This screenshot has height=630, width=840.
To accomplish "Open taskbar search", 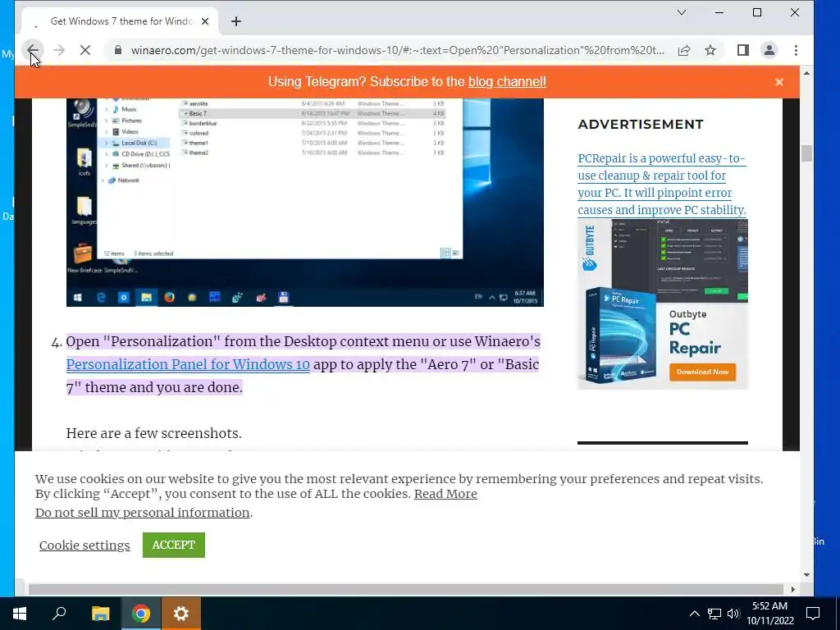I will (x=59, y=614).
